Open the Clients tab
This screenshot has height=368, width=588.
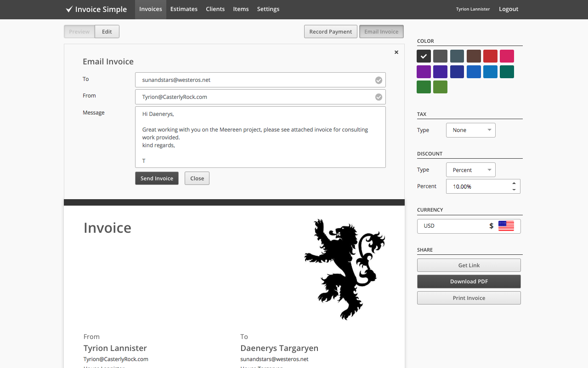pos(215,9)
